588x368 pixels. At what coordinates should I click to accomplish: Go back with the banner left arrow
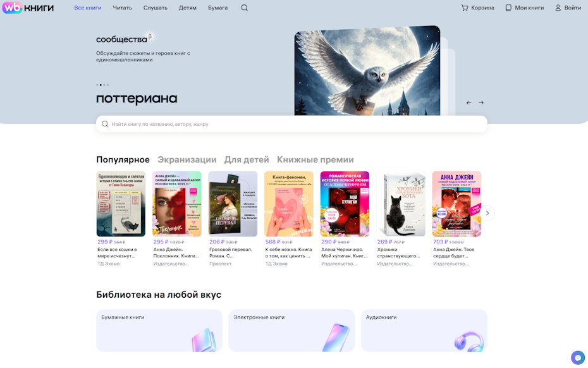click(469, 102)
